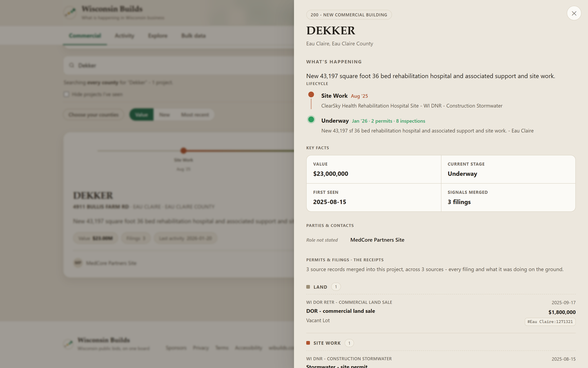Click the Stormwater - site permit filing

pos(337,366)
